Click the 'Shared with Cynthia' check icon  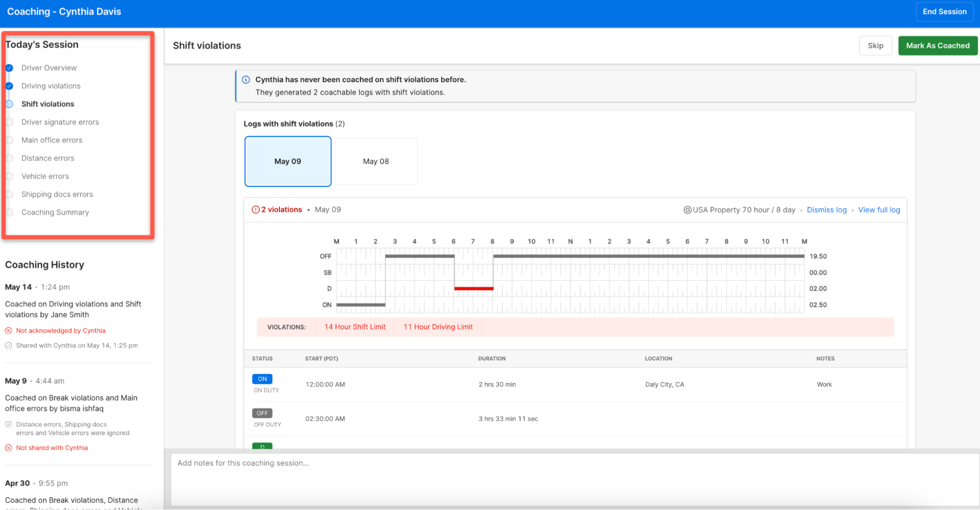point(8,345)
